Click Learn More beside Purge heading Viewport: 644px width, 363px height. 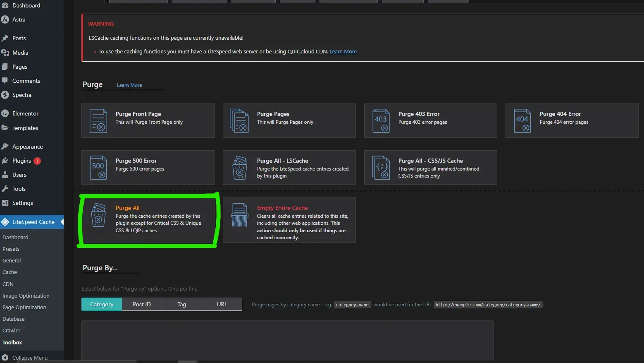click(x=129, y=85)
